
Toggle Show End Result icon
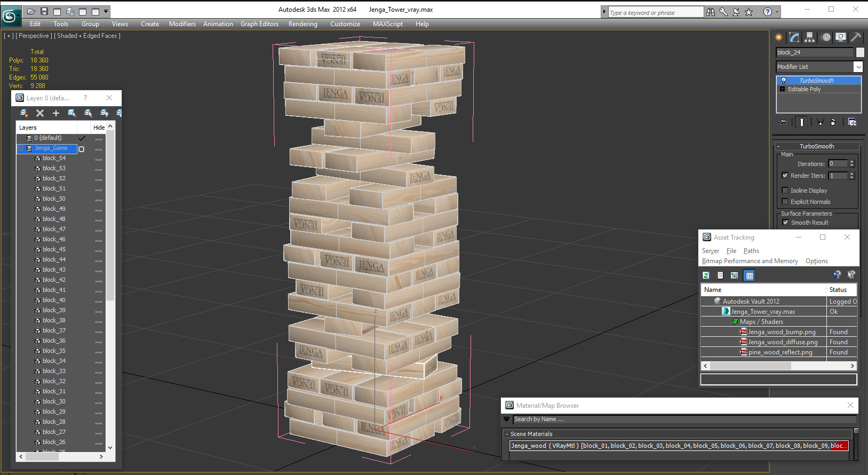coord(802,122)
